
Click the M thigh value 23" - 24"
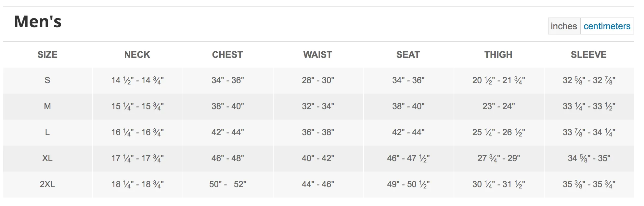499,106
